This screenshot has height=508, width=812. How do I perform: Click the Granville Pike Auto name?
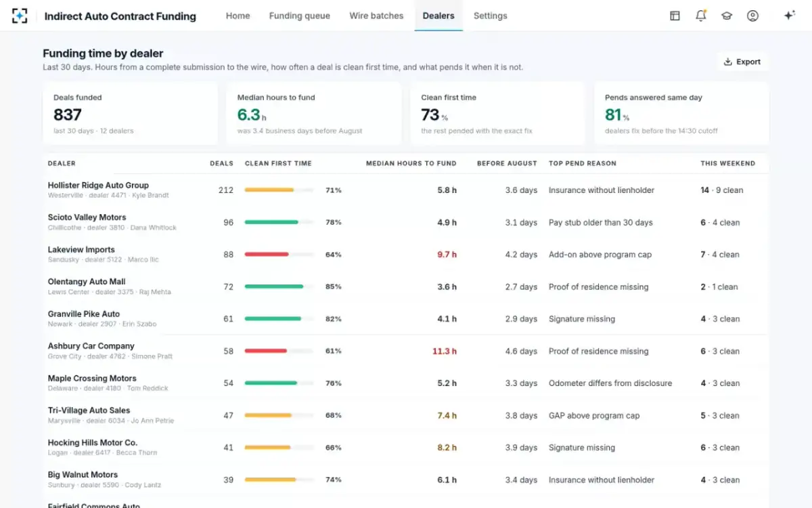pyautogui.click(x=84, y=314)
